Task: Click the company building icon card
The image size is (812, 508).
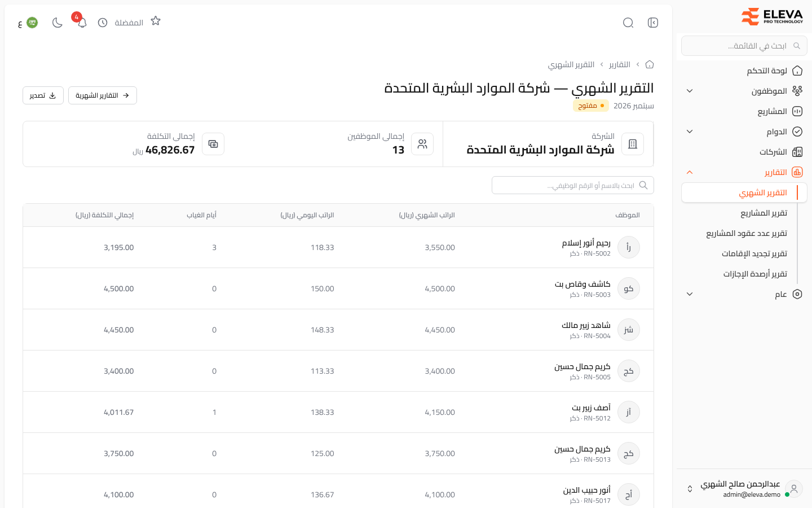Action: [x=633, y=144]
